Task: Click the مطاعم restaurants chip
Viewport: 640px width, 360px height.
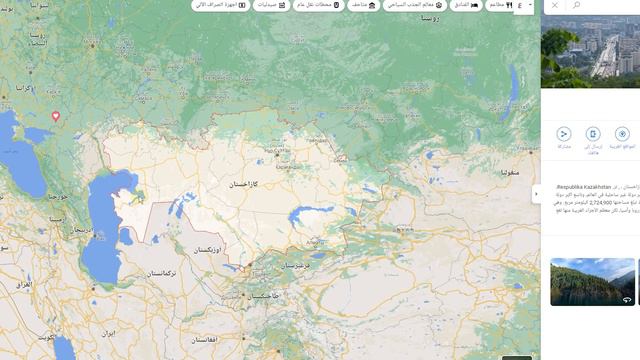Action: click(x=500, y=5)
